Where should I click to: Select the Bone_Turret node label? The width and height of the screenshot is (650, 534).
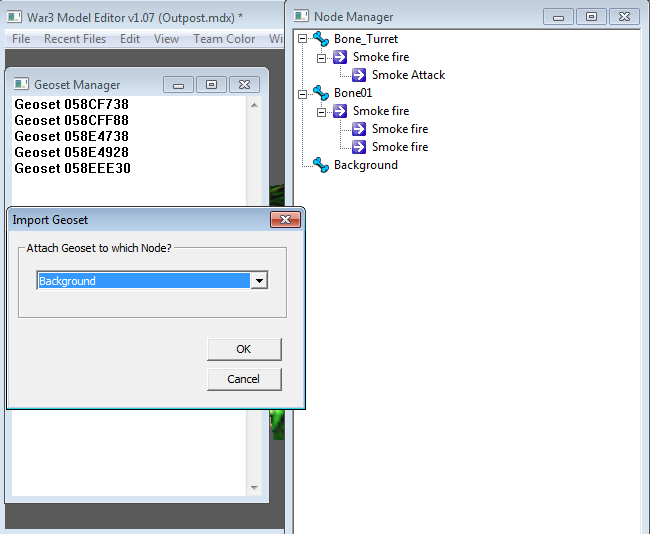[366, 39]
